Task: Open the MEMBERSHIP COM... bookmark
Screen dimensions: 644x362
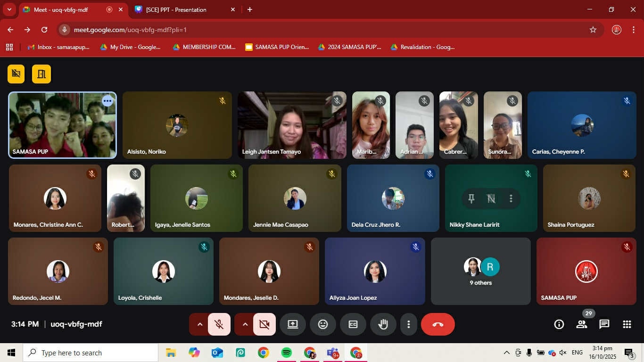Action: [x=204, y=47]
